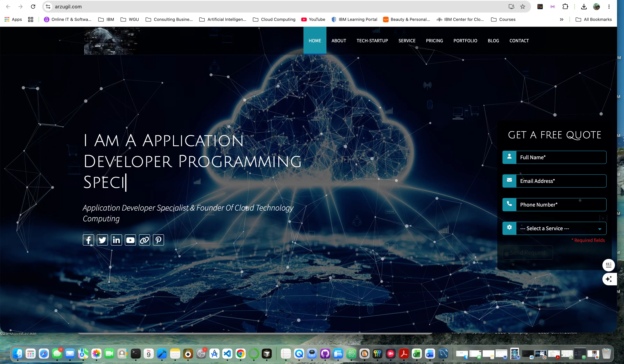The width and height of the screenshot is (624, 364).
Task: View site information icon in address bar
Action: pos(48,7)
